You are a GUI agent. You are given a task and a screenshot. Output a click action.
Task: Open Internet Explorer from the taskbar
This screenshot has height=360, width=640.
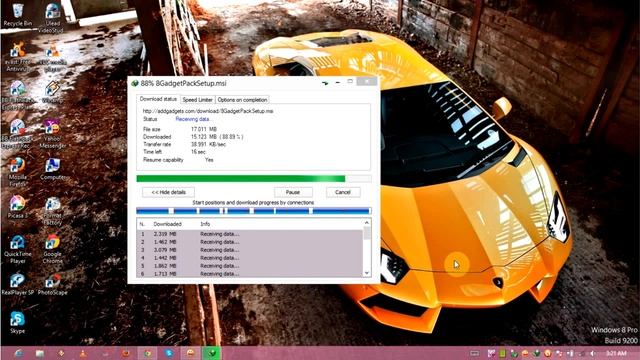[18, 353]
